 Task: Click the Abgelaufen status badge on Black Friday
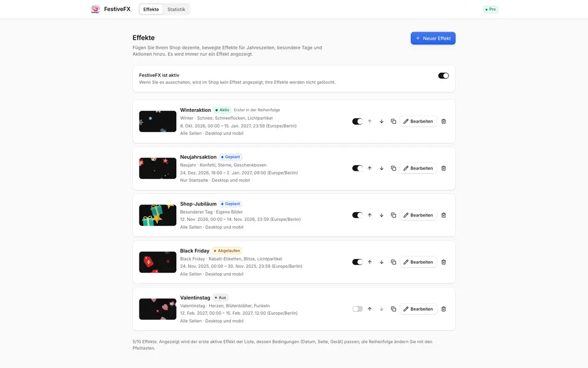click(x=227, y=251)
